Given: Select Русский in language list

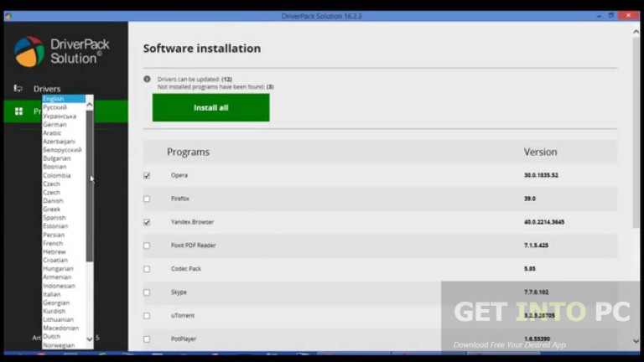Looking at the screenshot, I should point(55,107).
